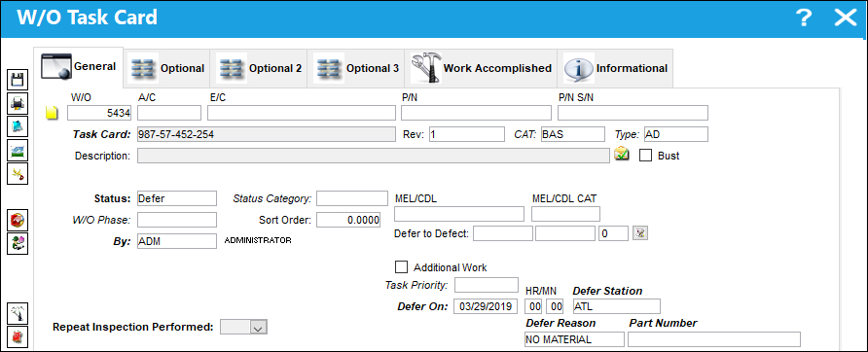Click the MEL/CDL CAT field
868x352 pixels.
click(565, 214)
